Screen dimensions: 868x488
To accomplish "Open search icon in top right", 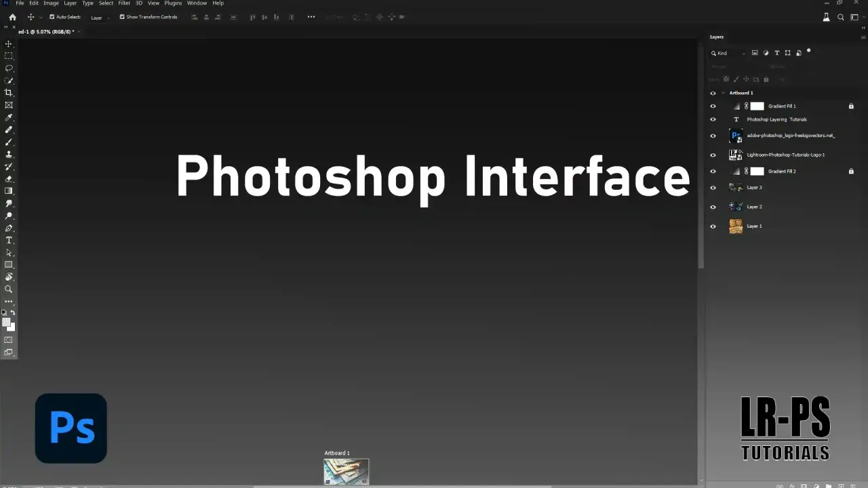I will click(841, 18).
